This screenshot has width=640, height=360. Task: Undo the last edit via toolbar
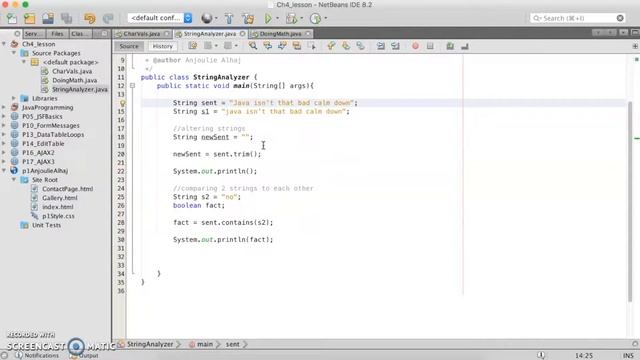[x=89, y=18]
